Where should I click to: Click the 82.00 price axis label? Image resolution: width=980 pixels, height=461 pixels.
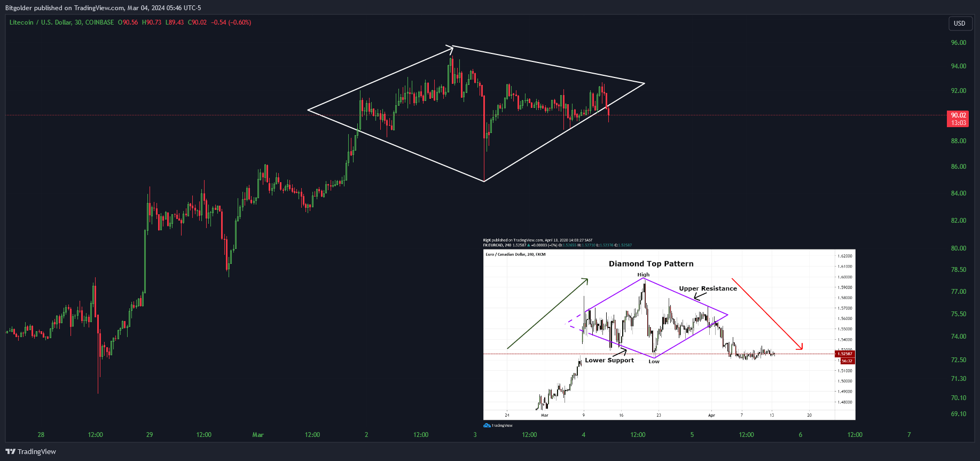click(x=959, y=221)
